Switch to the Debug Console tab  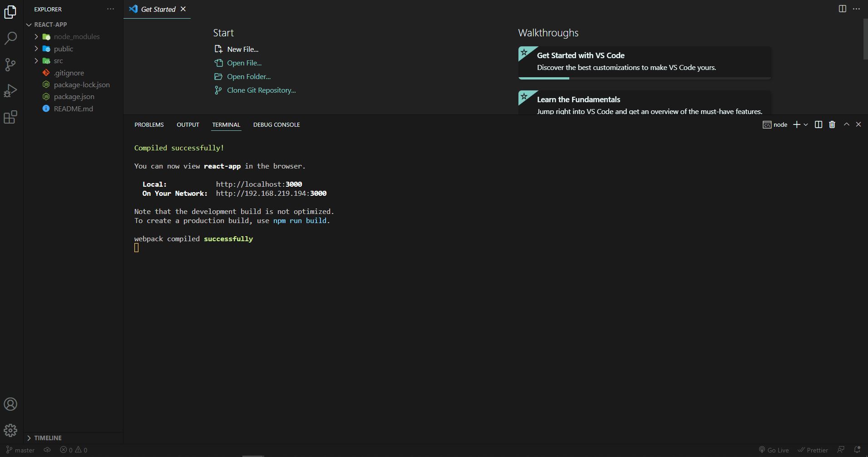pyautogui.click(x=276, y=124)
